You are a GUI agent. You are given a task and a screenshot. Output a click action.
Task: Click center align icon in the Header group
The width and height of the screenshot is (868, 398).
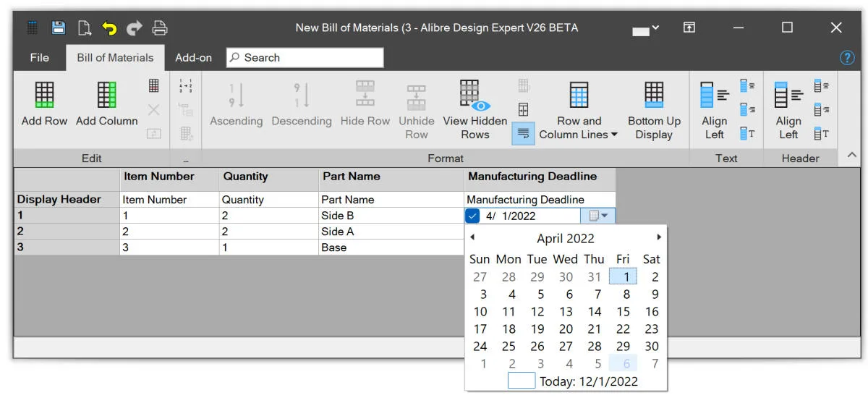[821, 86]
